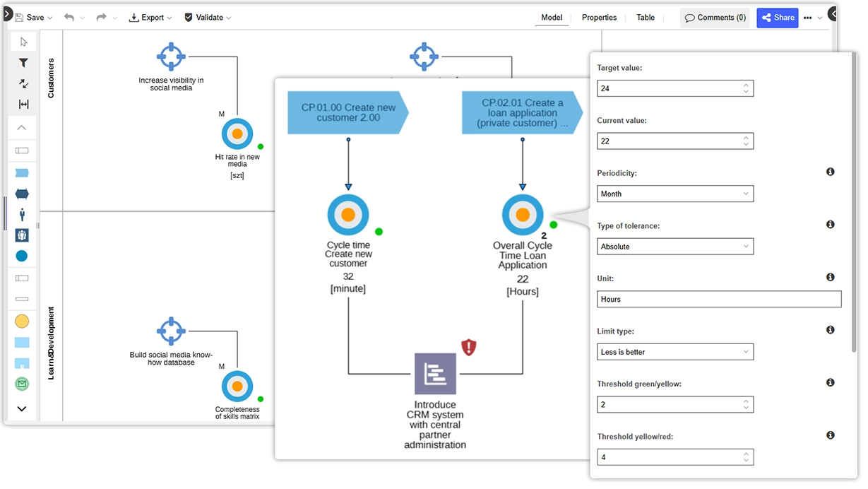This screenshot has width=868, height=489.
Task: Open the Save options dropdown arrow
Action: (49, 18)
